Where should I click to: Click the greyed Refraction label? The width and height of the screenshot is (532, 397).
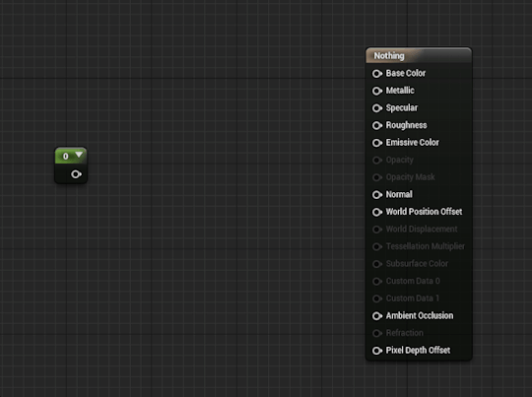coord(405,333)
